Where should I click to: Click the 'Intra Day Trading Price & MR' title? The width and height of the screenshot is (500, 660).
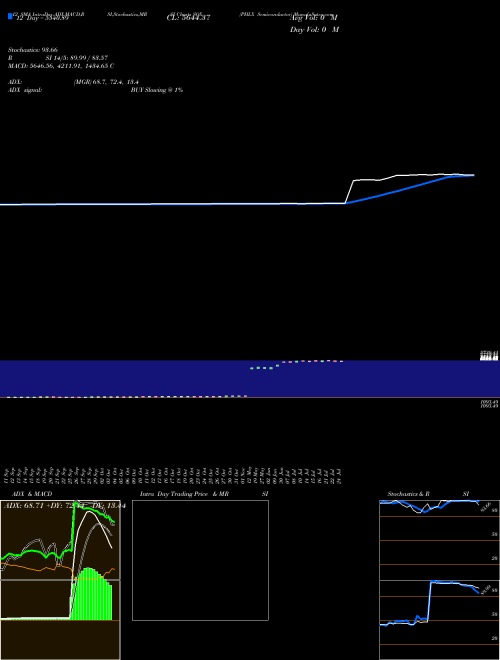(x=184, y=494)
